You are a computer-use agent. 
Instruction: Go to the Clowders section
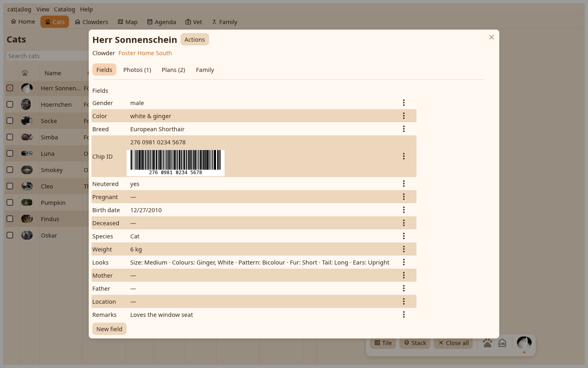click(91, 22)
